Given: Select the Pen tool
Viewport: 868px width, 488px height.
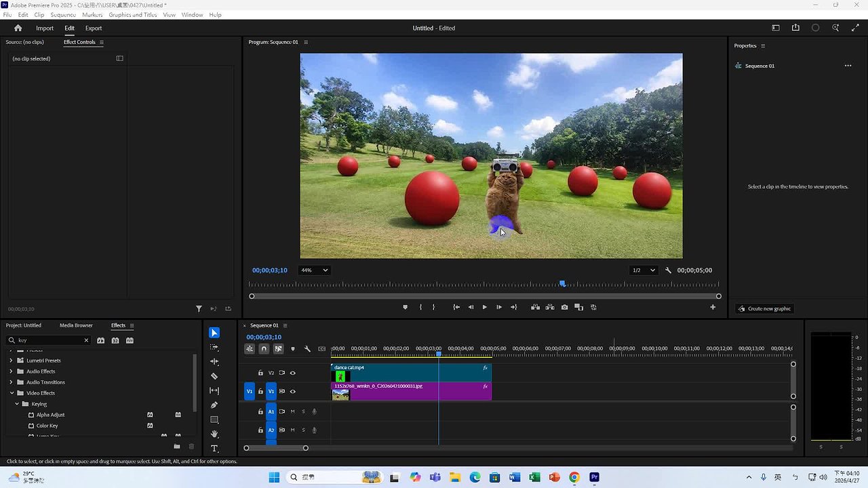Looking at the screenshot, I should click(x=214, y=405).
